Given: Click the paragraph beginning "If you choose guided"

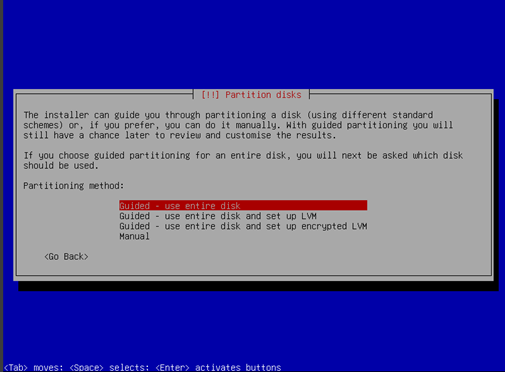Looking at the screenshot, I should coord(243,160).
